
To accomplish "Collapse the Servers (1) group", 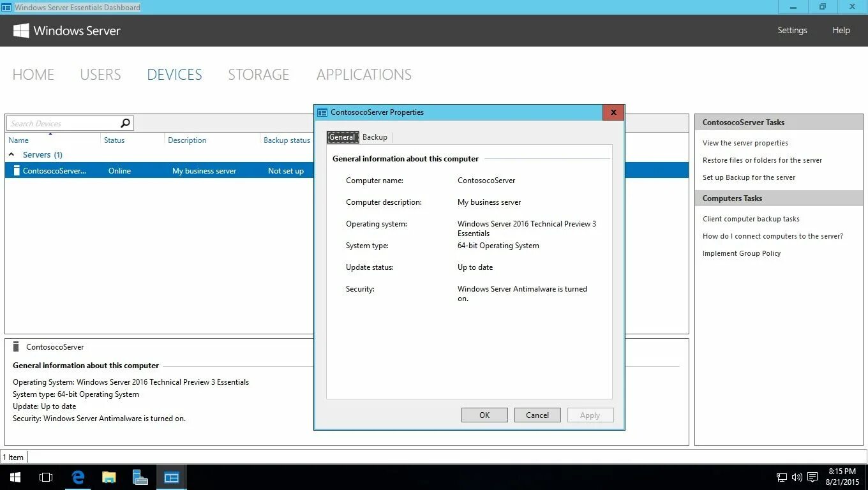I will 11,155.
